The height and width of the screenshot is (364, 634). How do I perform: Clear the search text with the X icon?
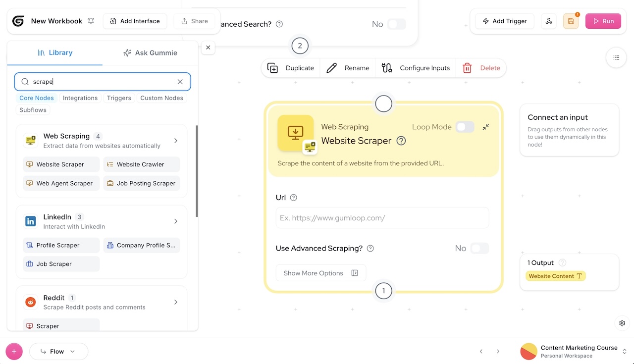pos(180,82)
